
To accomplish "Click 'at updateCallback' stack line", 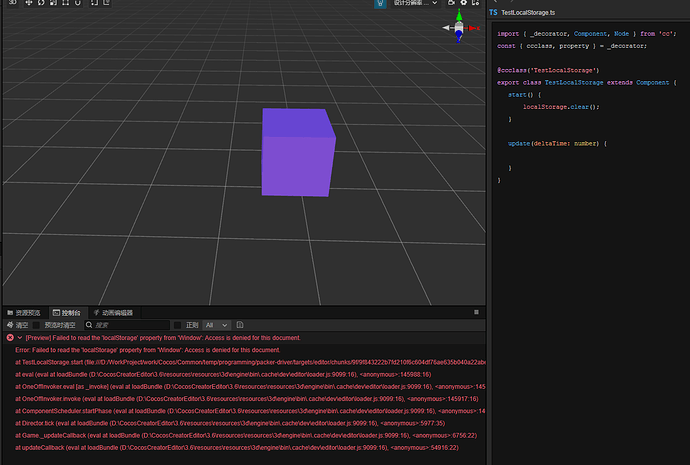I will [237, 448].
